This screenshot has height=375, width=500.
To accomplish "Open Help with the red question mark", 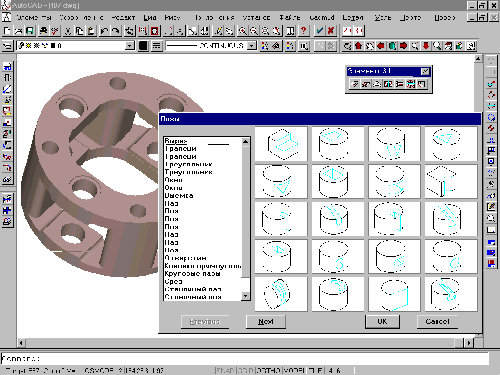I will pyautogui.click(x=303, y=31).
